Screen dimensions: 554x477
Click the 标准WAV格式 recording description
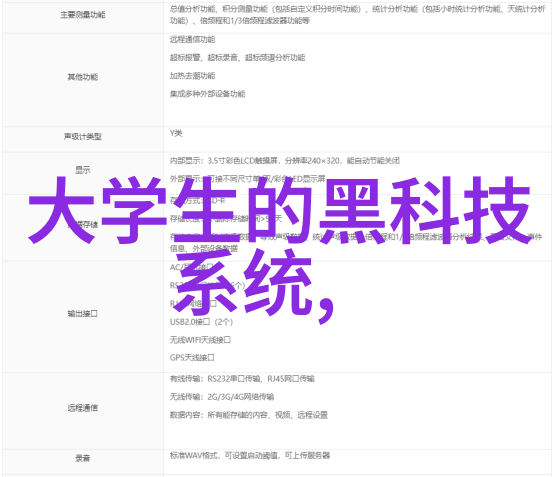tap(249, 455)
